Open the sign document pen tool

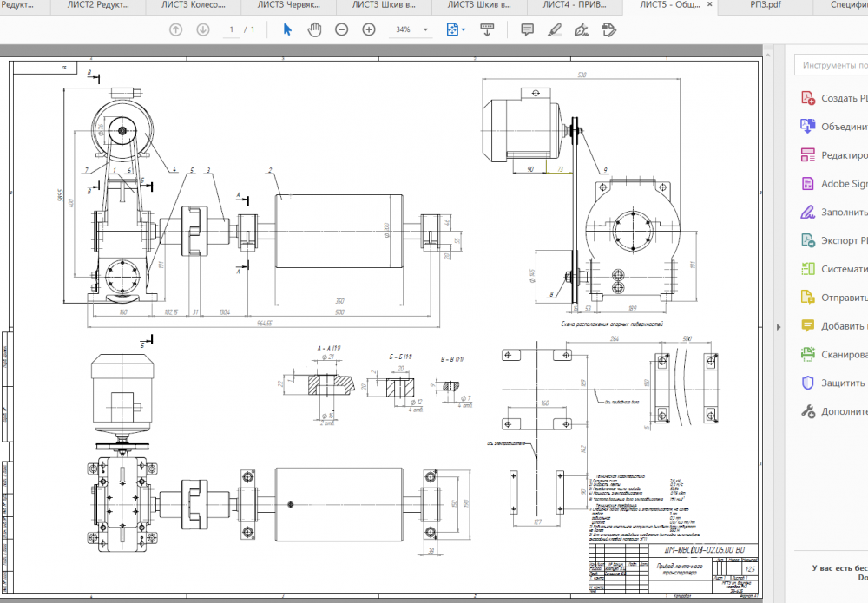click(x=582, y=29)
